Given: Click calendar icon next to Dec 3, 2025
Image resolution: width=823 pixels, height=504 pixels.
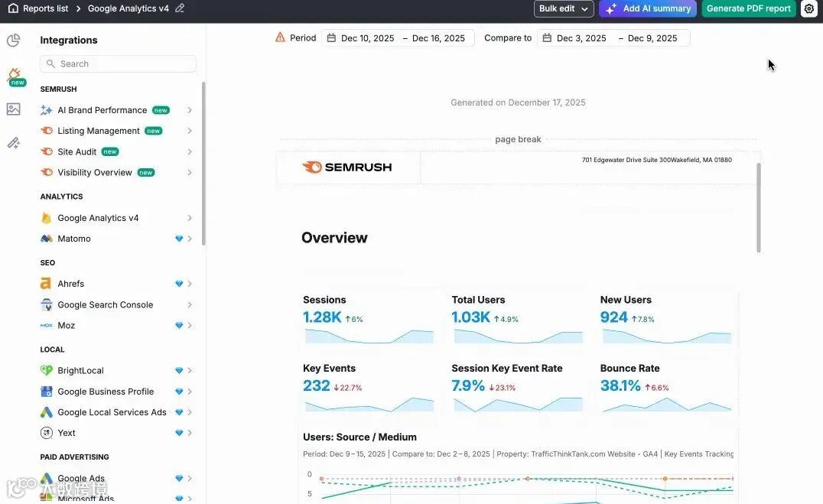Looking at the screenshot, I should [x=547, y=37].
